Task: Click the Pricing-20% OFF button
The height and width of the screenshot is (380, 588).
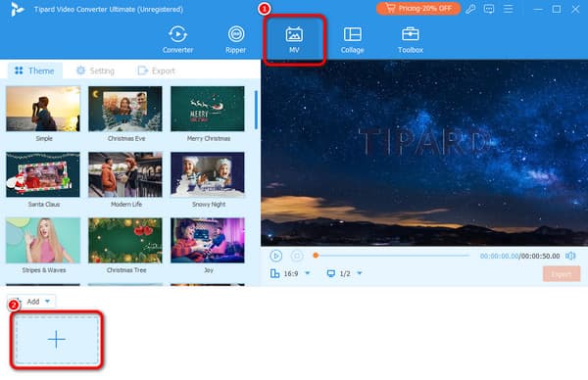Action: 418,8
